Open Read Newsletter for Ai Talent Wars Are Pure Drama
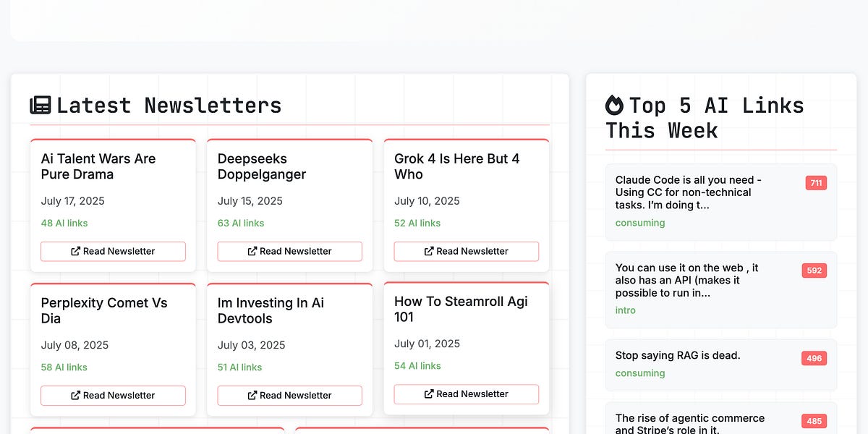The height and width of the screenshot is (434, 868). 113,251
